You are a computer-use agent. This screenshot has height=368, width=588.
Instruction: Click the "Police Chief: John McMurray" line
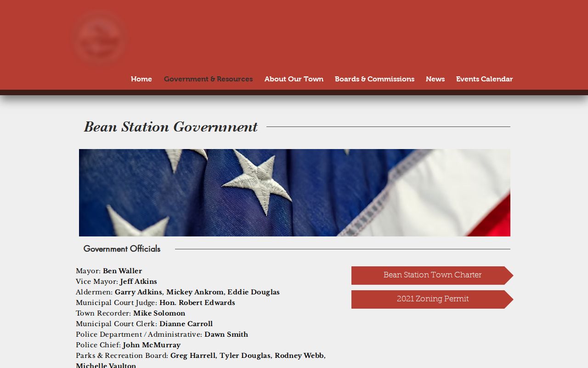[128, 345]
